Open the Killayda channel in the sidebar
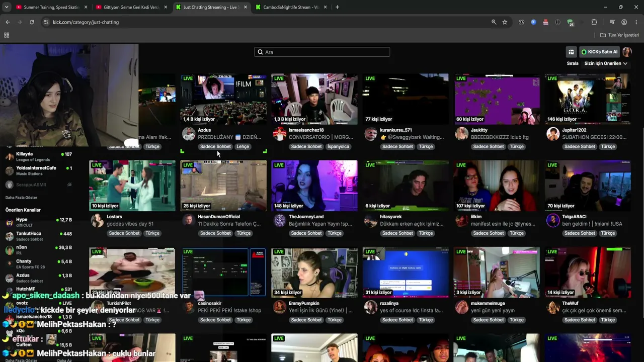This screenshot has width=644, height=362. point(38,157)
